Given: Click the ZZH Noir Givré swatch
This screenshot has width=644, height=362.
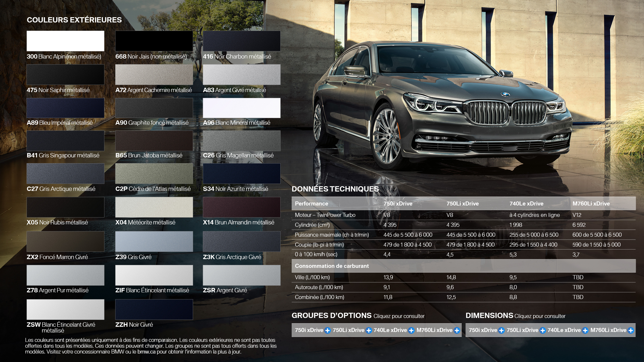Looking at the screenshot, I should coord(154,310).
